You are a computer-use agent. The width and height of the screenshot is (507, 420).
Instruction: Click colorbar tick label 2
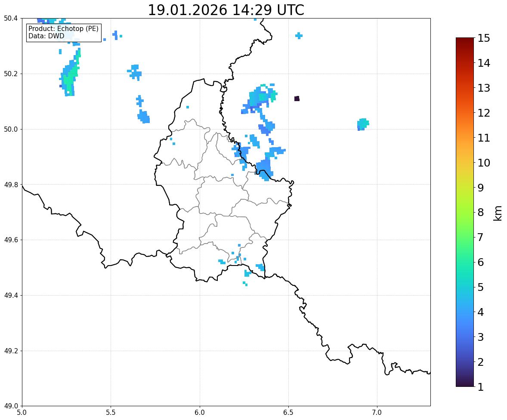pos(481,362)
